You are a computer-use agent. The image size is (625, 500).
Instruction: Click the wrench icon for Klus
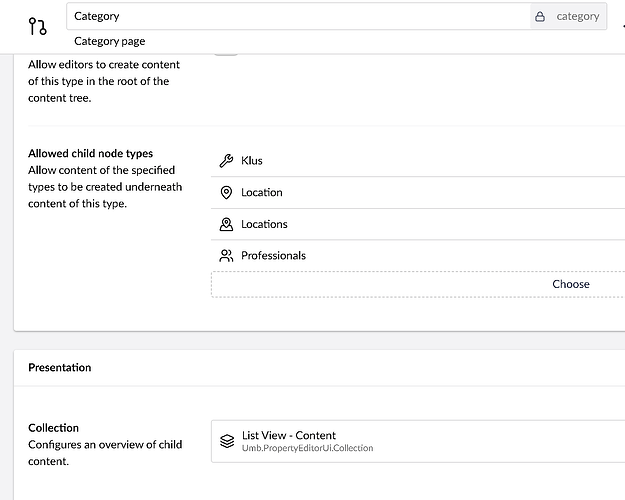(x=226, y=161)
